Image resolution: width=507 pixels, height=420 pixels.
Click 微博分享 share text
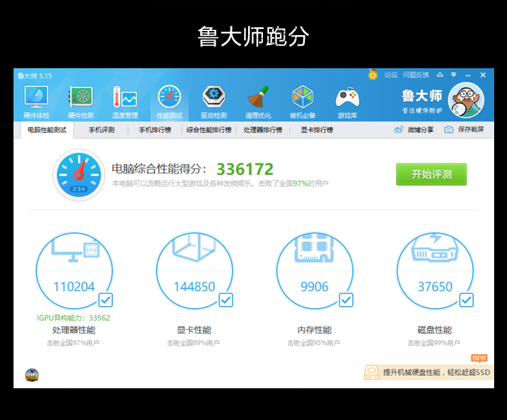point(420,130)
